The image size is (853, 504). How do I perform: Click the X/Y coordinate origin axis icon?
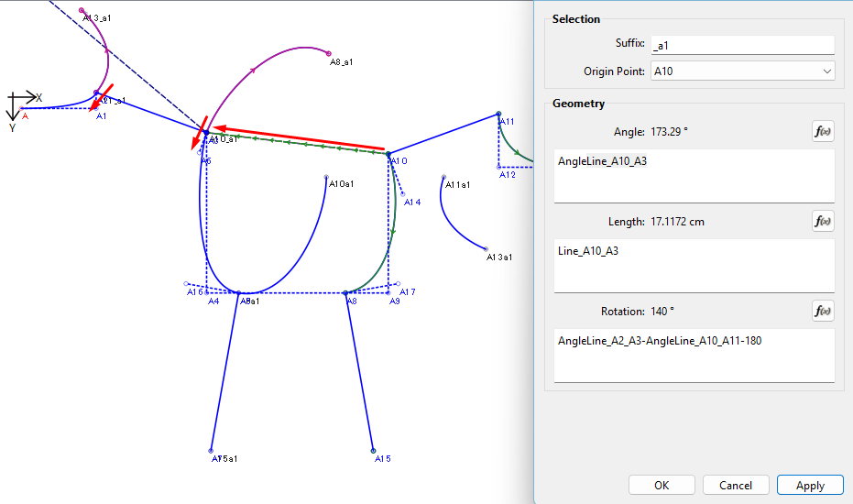[22, 104]
